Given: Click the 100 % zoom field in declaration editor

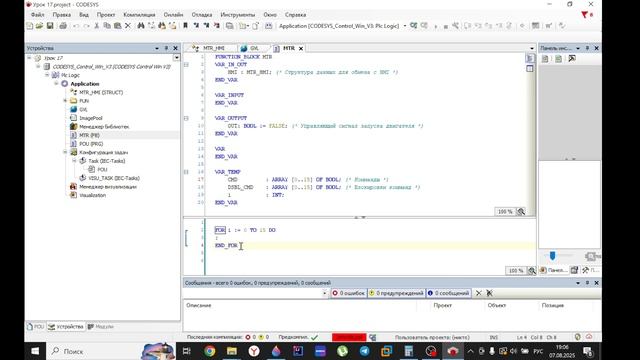Looking at the screenshot, I should [505, 211].
